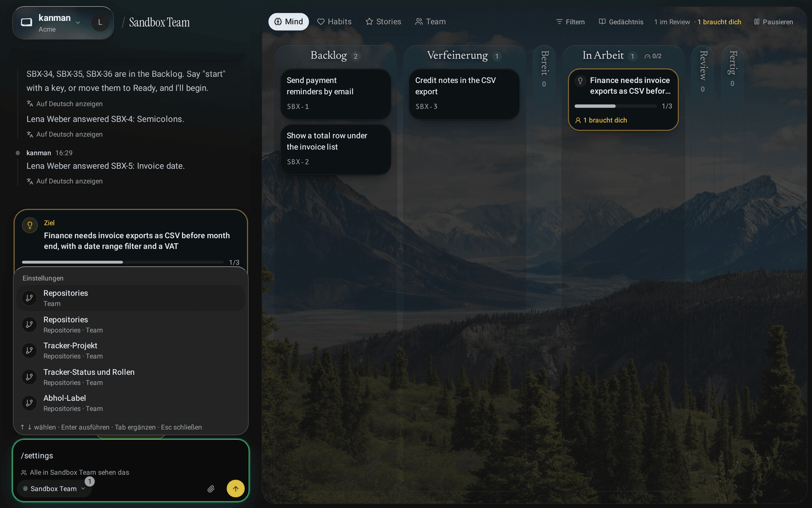Image resolution: width=812 pixels, height=508 pixels.
Task: Select the highlighted Repositories Team entry
Action: pos(131,298)
